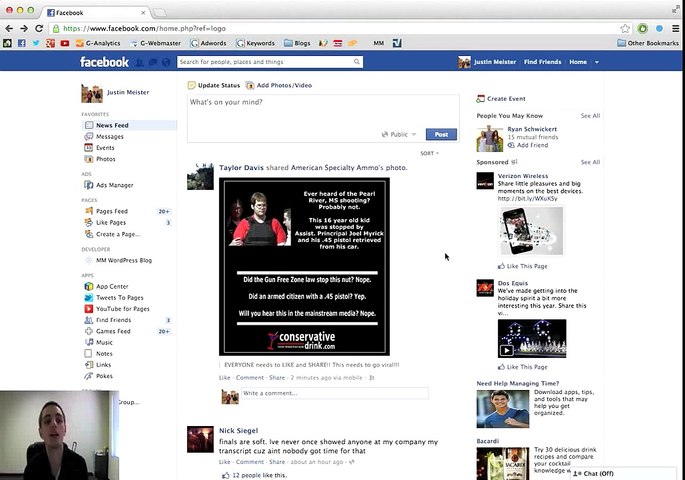
Task: Open the Pokes app link
Action: coord(104,376)
